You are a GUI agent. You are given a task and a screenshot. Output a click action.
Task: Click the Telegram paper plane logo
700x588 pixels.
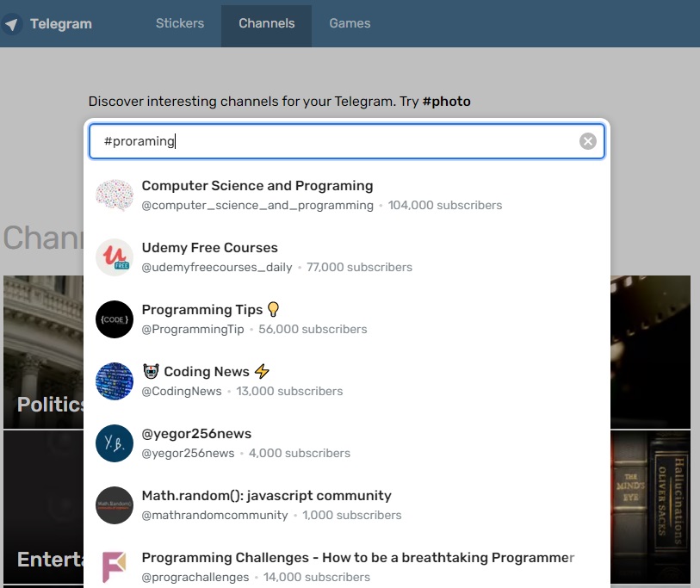(10, 23)
